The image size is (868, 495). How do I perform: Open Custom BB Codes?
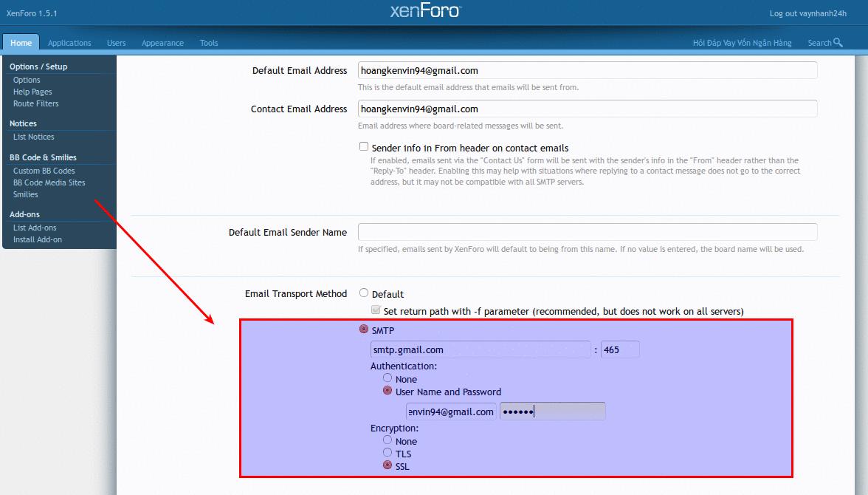click(44, 171)
